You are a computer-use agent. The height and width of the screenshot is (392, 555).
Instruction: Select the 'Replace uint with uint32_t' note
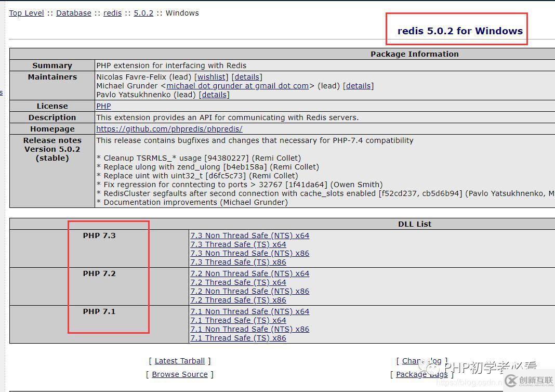[197, 176]
